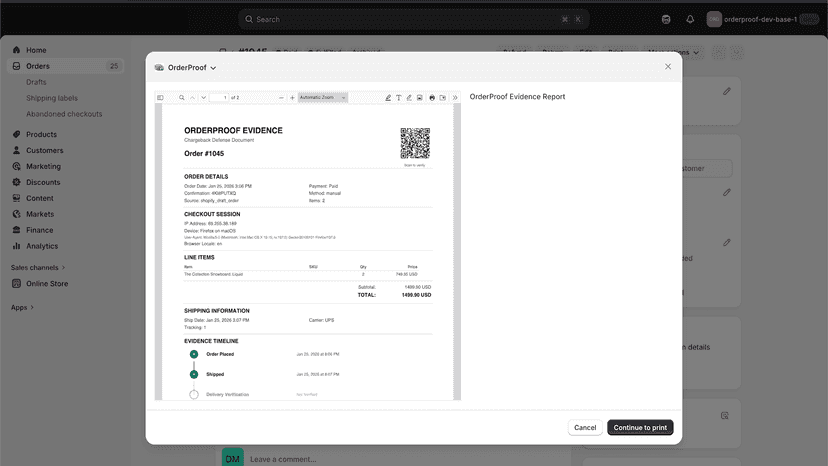The image size is (828, 466).
Task: Open Marketing in sidebar
Action: point(44,166)
